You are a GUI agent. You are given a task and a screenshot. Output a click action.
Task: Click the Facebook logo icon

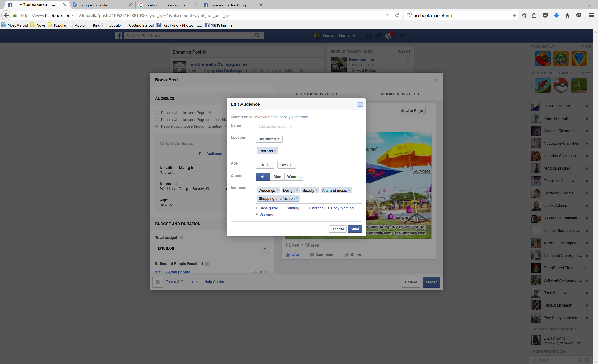(x=118, y=36)
